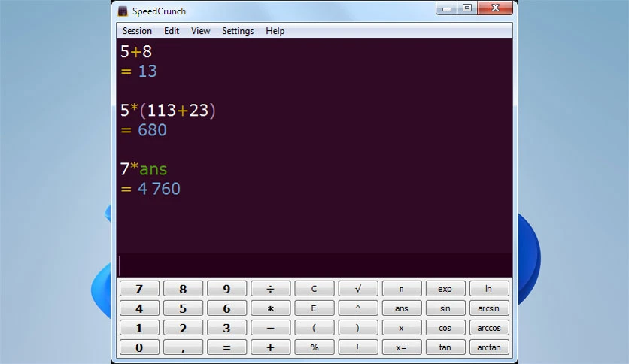The height and width of the screenshot is (364, 629).
Task: Select the result 680 in history
Action: click(152, 130)
